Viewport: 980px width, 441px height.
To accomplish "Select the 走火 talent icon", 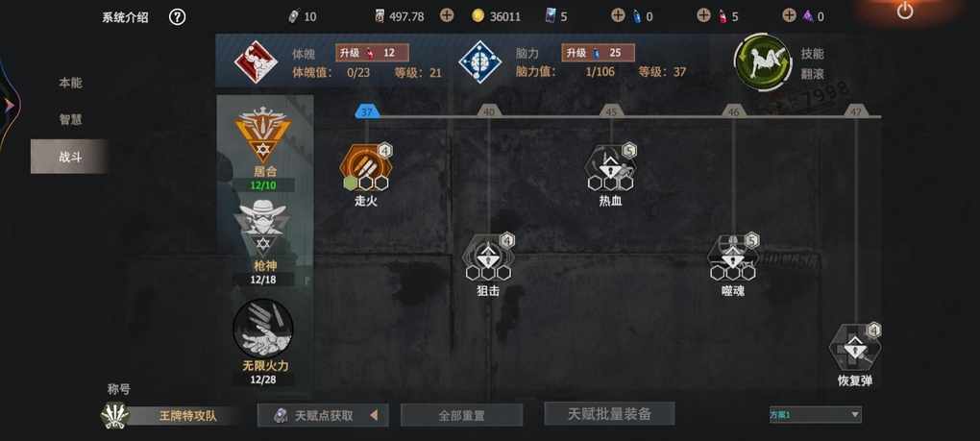I will click(366, 166).
